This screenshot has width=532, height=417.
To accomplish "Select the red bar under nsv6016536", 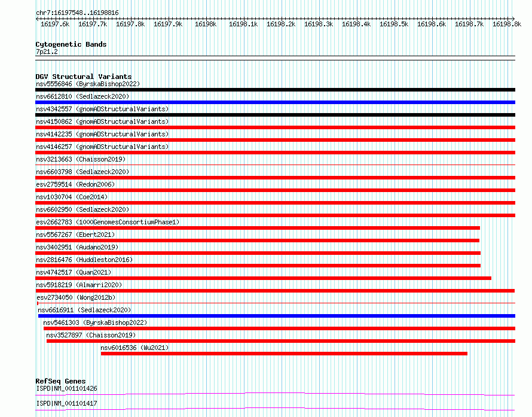I will pos(285,354).
